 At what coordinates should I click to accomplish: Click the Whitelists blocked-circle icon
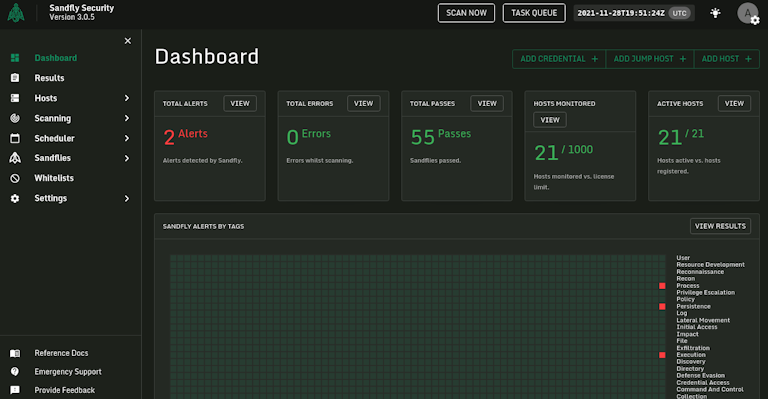(15, 178)
